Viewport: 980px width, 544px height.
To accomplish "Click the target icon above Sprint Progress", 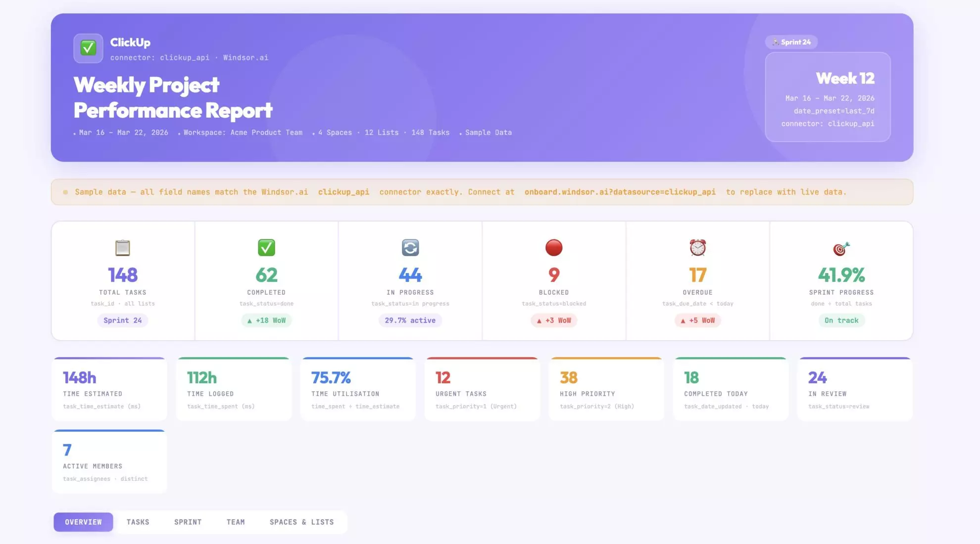I will click(x=841, y=248).
